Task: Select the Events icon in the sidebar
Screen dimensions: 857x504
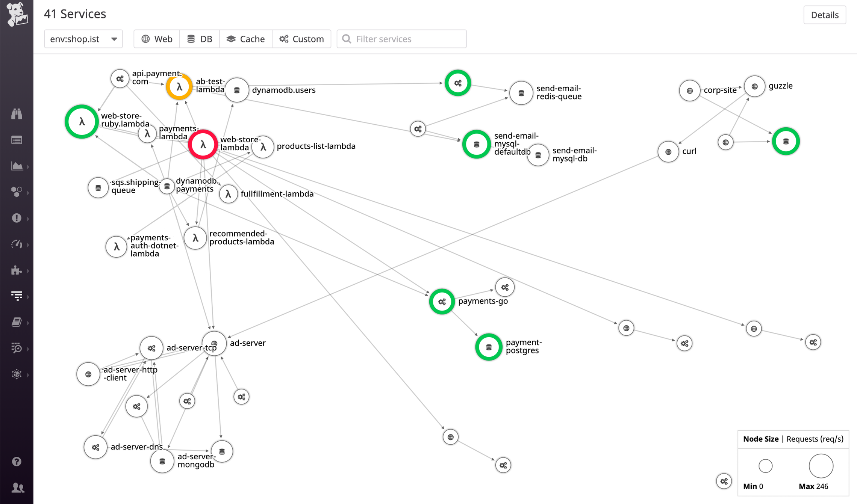Action: [17, 140]
